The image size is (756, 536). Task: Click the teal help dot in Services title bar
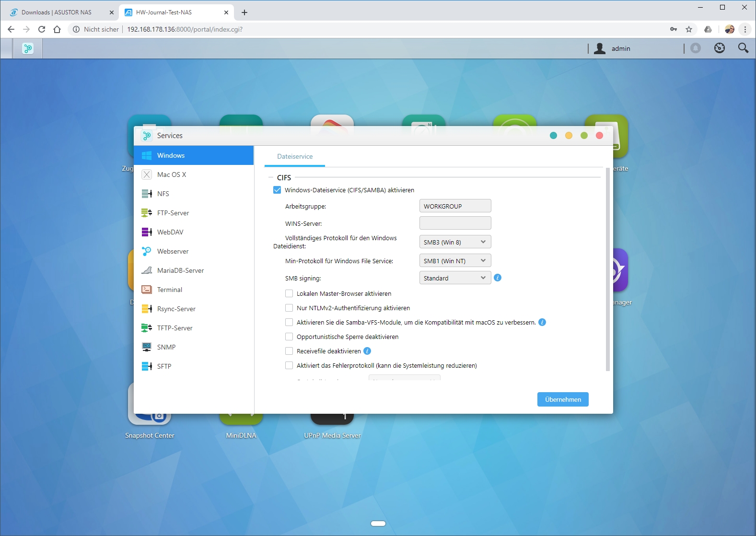[553, 136]
